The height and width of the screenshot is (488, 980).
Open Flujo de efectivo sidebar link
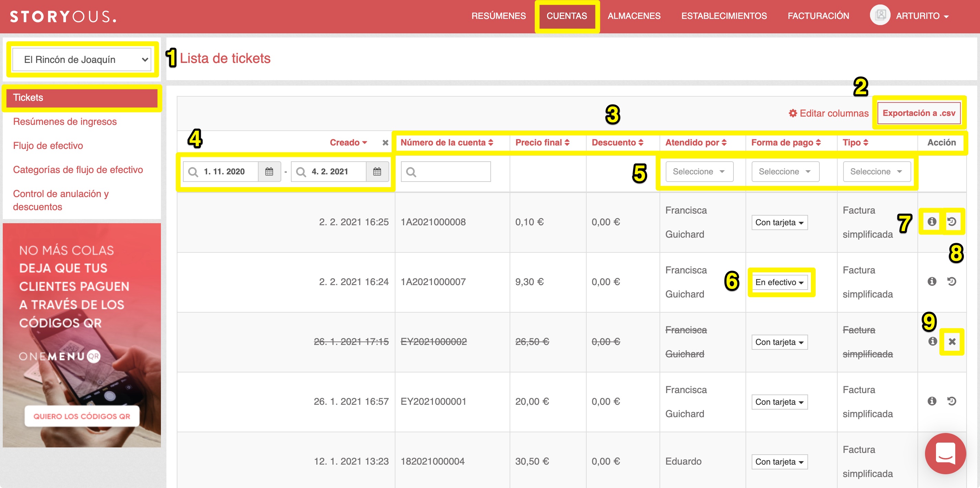tap(48, 146)
